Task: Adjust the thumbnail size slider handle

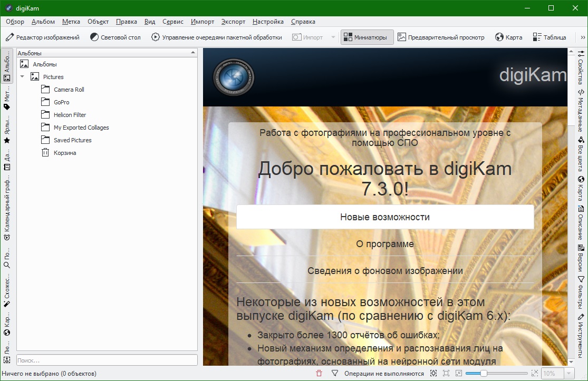Action: click(x=484, y=373)
